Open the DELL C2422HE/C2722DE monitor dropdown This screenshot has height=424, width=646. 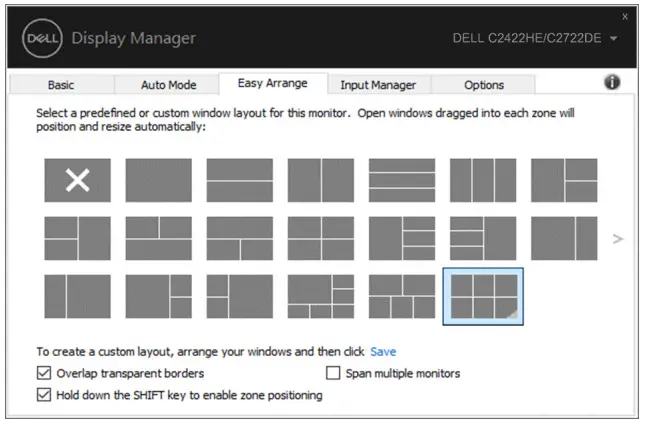[613, 38]
